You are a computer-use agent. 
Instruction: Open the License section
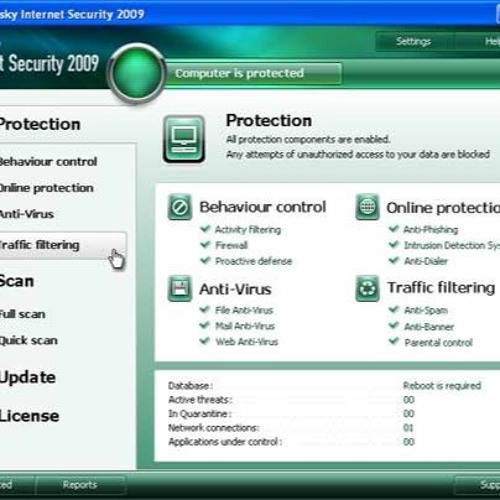pos(29,416)
